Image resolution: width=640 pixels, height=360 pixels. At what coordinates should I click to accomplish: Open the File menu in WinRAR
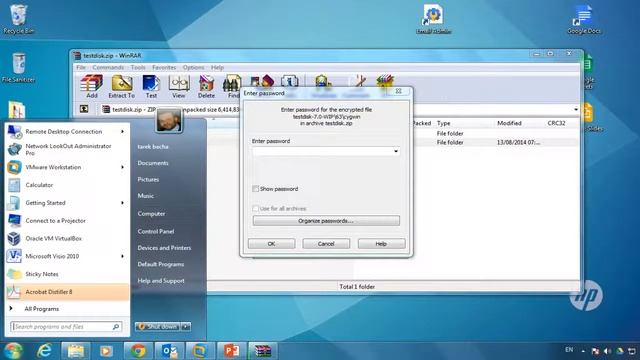click(x=81, y=67)
